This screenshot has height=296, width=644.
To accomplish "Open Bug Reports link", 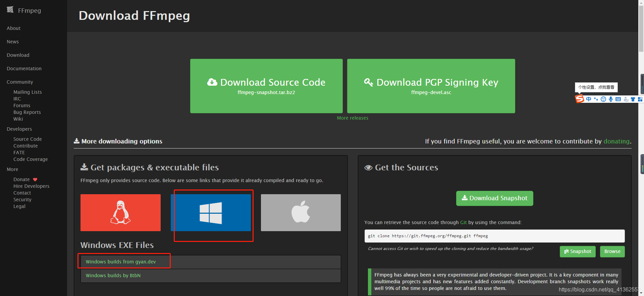I will pyautogui.click(x=27, y=112).
